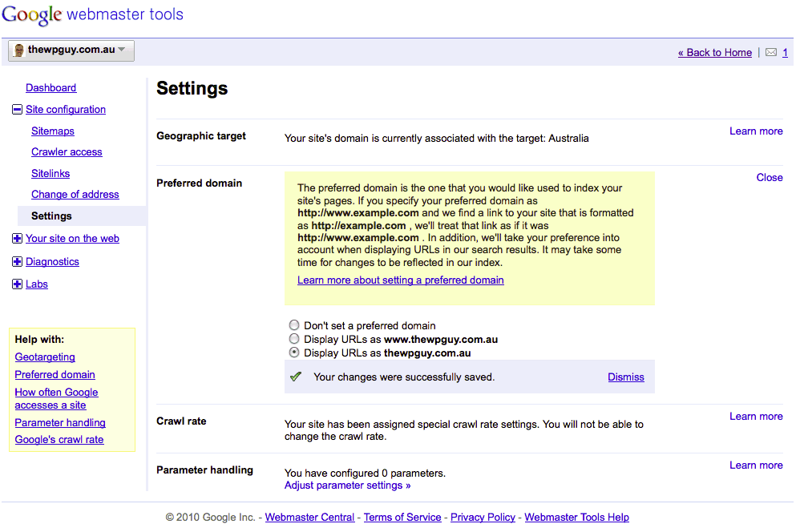The height and width of the screenshot is (532, 800).
Task: Open Parameter handling help link
Action: 60,422
